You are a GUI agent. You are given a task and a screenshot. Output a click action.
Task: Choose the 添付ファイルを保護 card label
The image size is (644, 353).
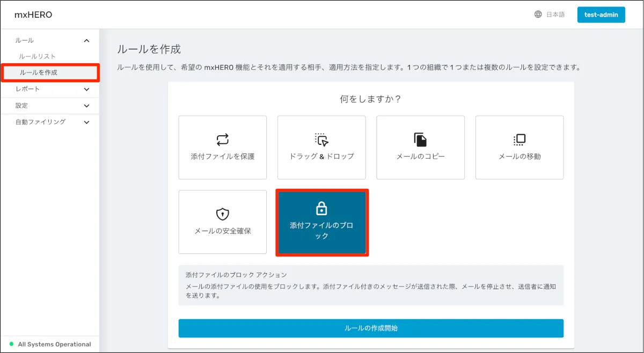tap(222, 157)
